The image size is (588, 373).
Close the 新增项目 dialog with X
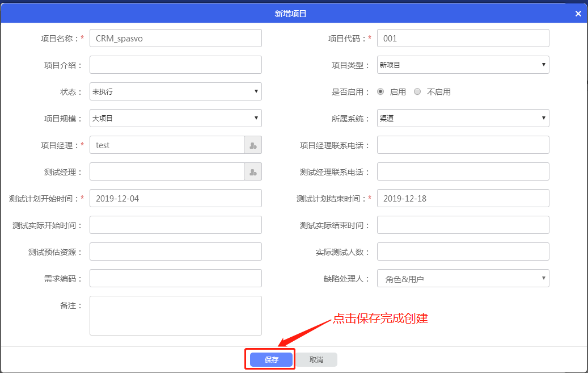[578, 14]
